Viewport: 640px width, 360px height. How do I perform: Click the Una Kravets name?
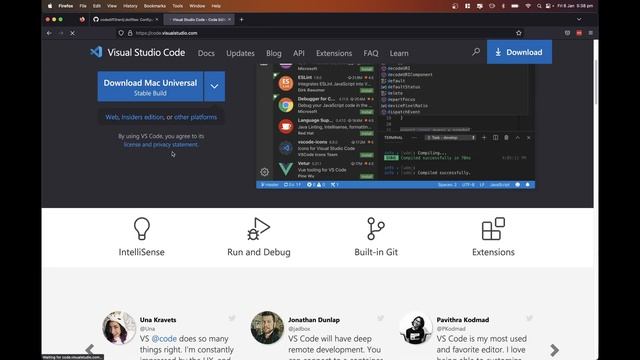(158, 320)
